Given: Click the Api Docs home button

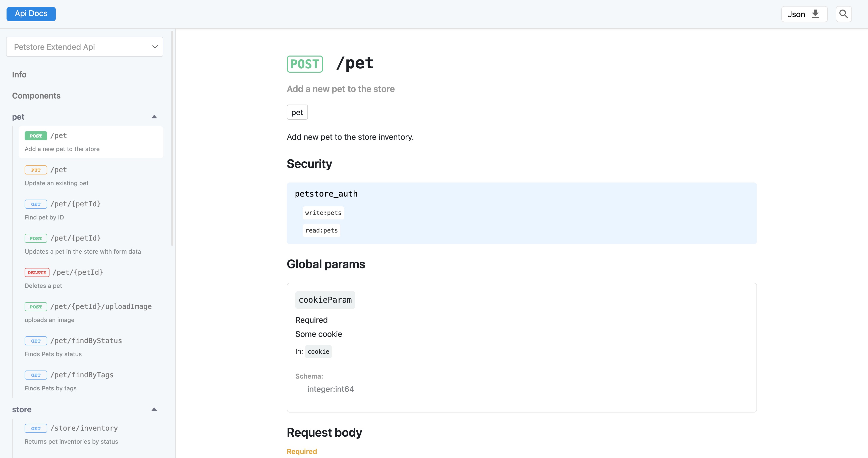Looking at the screenshot, I should (x=31, y=14).
